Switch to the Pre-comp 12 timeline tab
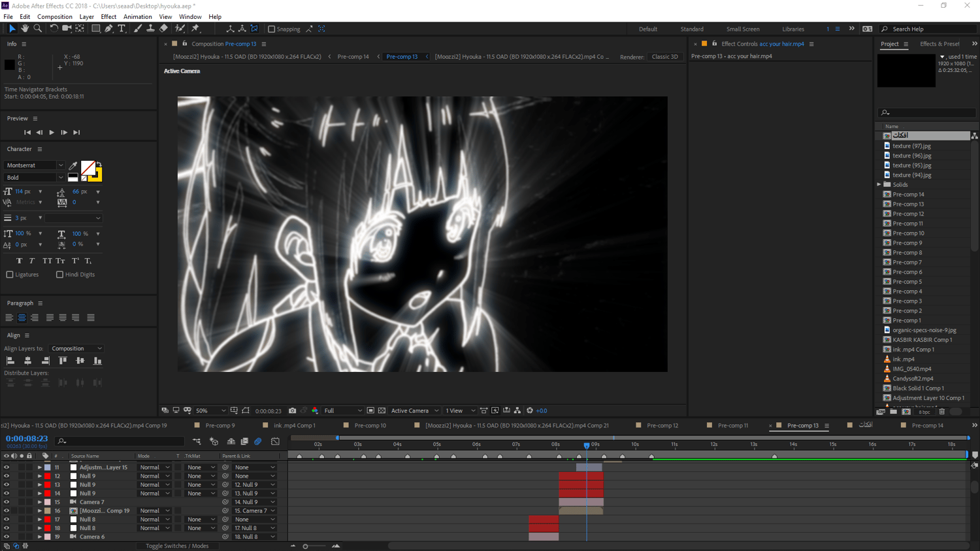980x551 pixels. pos(662,426)
